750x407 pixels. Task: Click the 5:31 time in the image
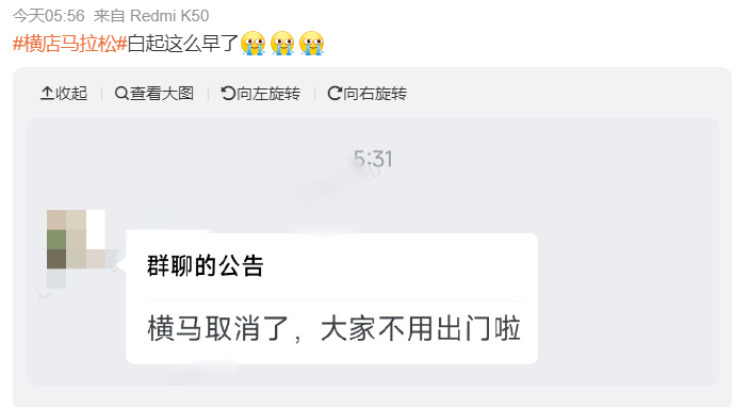(373, 159)
